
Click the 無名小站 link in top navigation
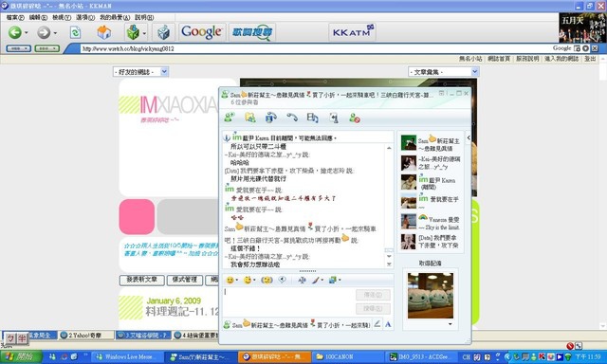click(x=470, y=59)
